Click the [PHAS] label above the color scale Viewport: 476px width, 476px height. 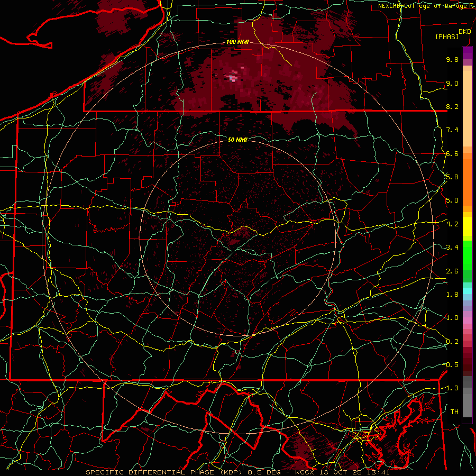coord(447,37)
